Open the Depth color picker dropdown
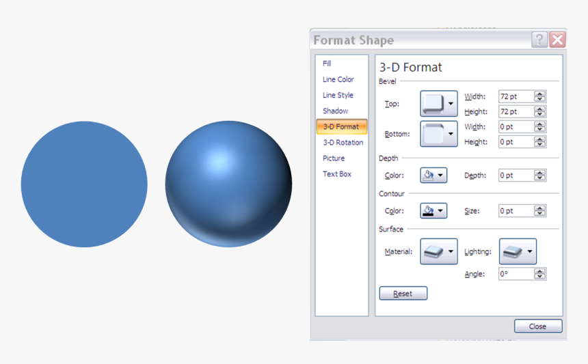 click(433, 175)
